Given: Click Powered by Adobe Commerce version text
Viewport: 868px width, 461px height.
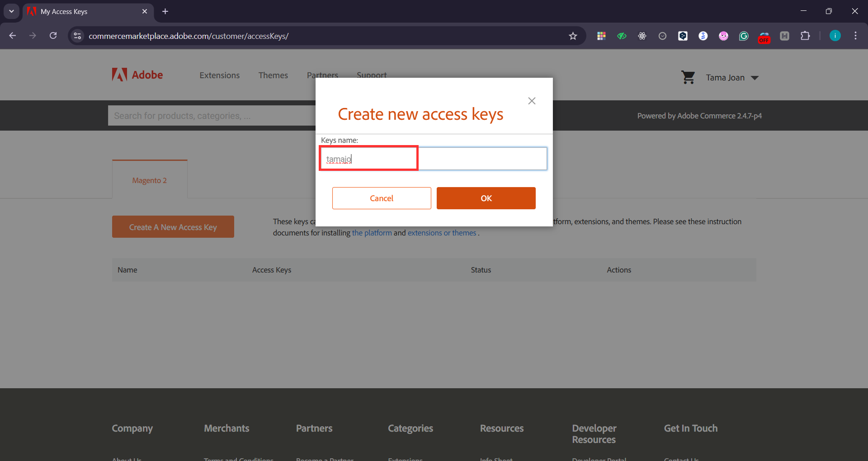Looking at the screenshot, I should (x=699, y=116).
